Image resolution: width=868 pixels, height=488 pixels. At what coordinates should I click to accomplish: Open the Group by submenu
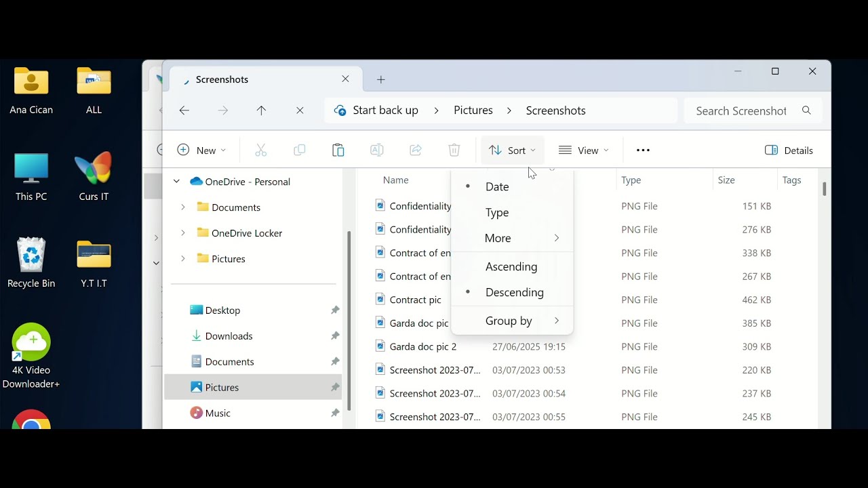(512, 321)
